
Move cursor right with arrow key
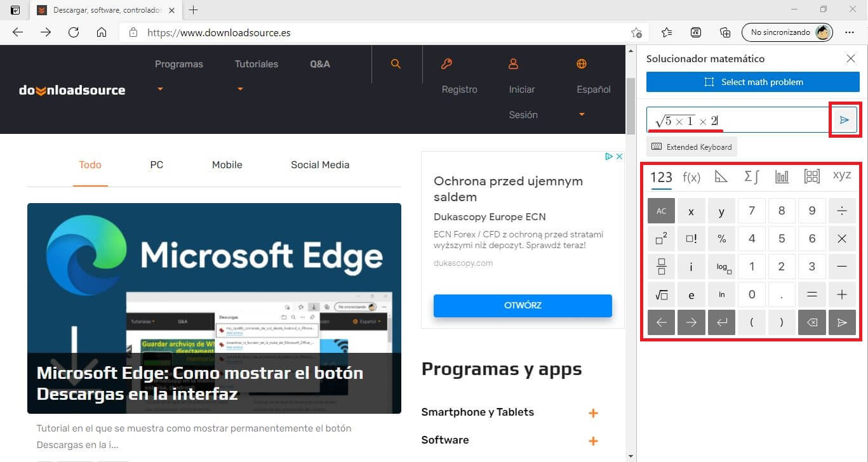tap(691, 322)
